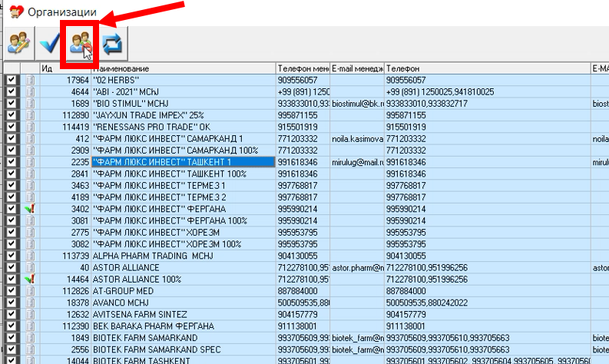Click phone cell 887884000 in Телефон column
Viewport: 609px width, 364px height.
coord(488,291)
